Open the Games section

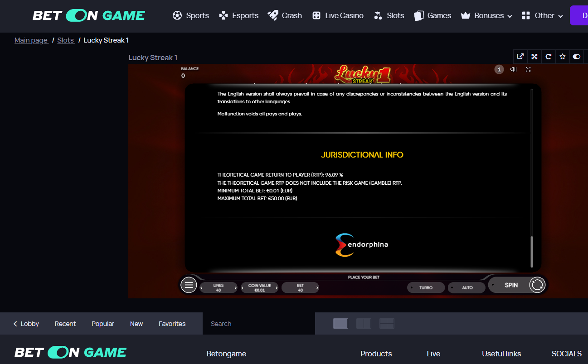coord(432,15)
